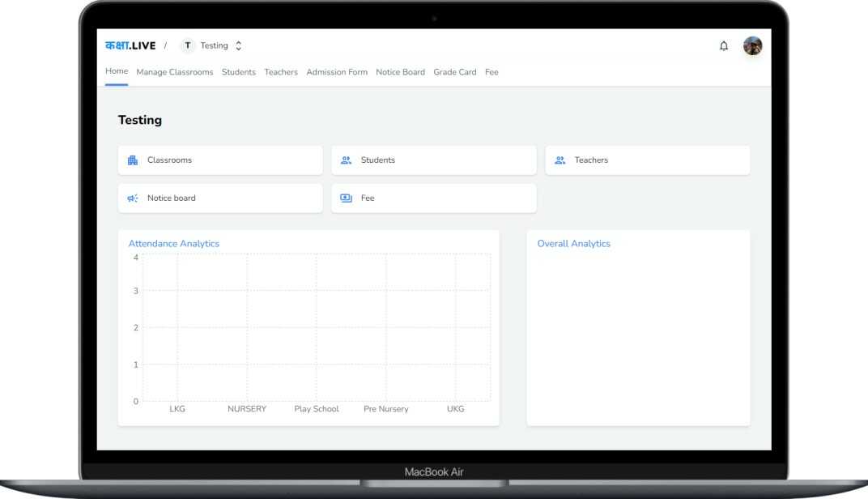
Task: Click the Students people icon
Action: (347, 160)
